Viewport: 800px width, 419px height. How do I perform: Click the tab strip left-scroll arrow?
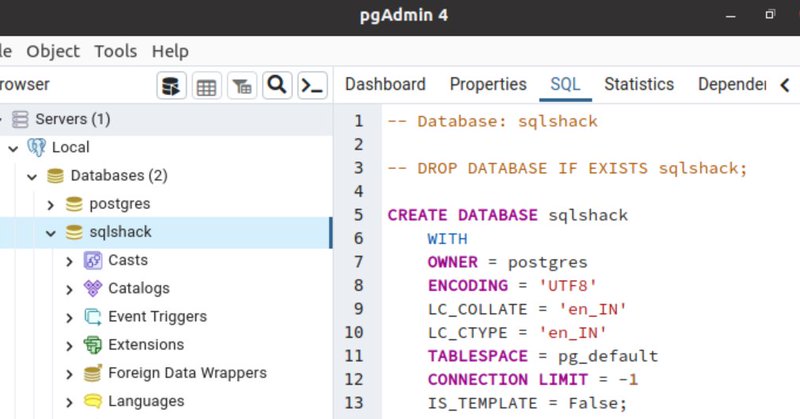pos(786,85)
